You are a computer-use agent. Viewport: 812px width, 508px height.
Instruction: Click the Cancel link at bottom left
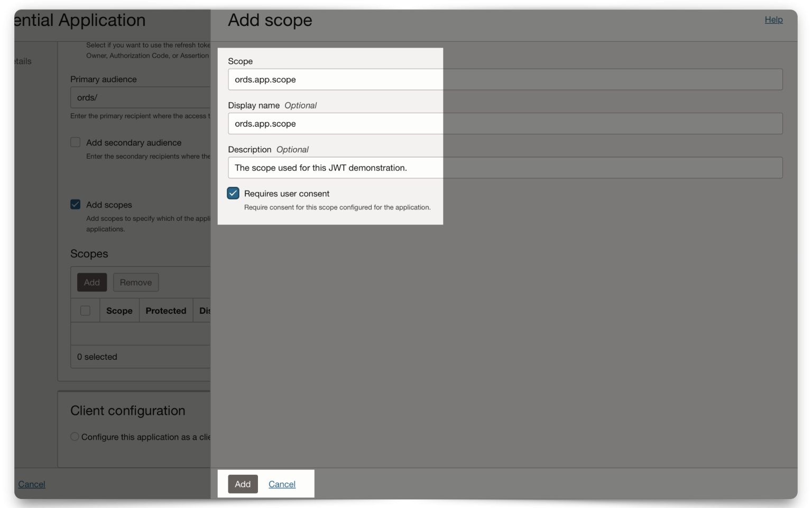(x=31, y=484)
